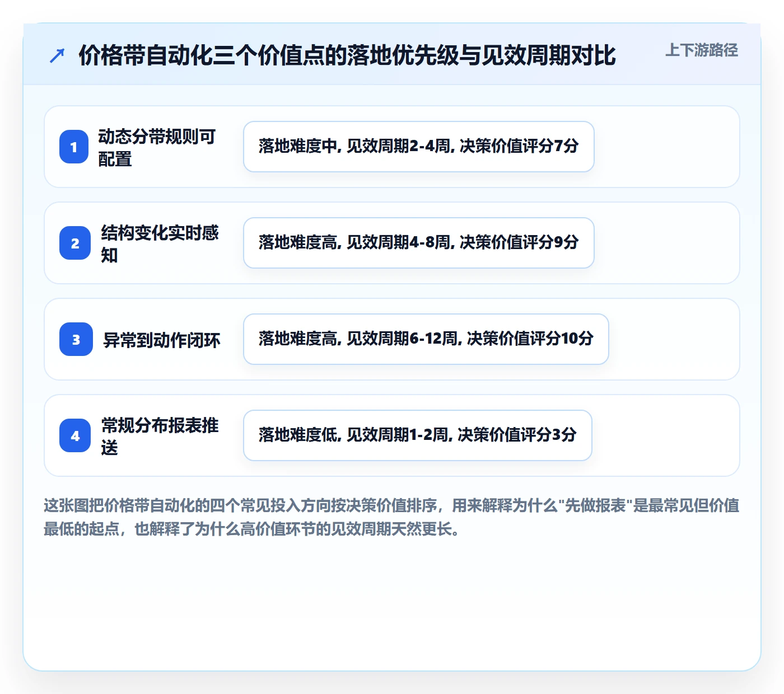Open the detail box with 见效周期4-8周
The image size is (784, 694).
pyautogui.click(x=419, y=243)
